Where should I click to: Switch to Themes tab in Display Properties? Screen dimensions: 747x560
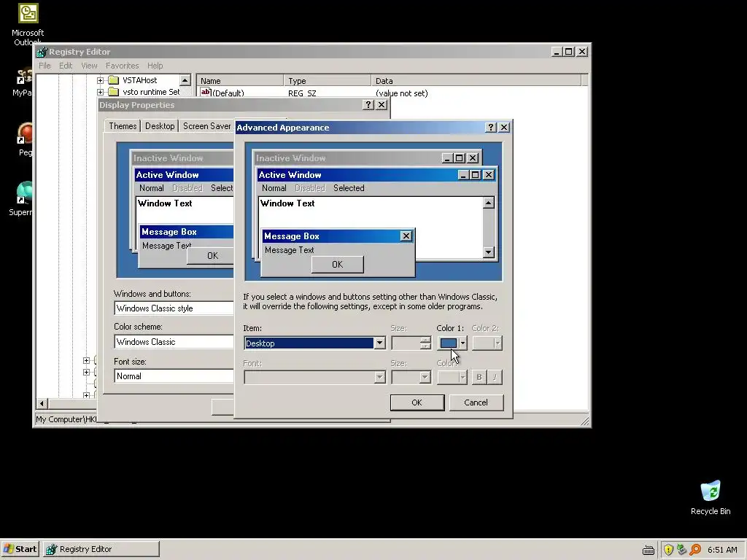point(123,125)
